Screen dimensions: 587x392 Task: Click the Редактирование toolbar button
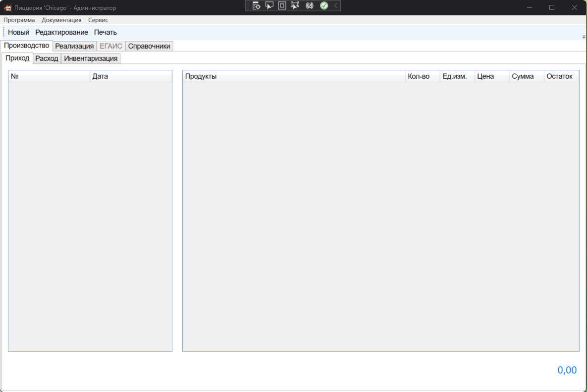pos(61,33)
